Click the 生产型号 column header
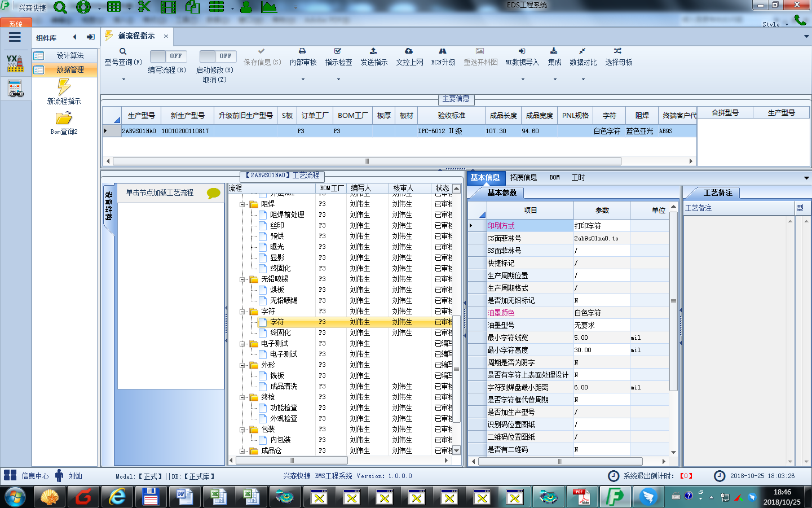The width and height of the screenshot is (812, 508). point(141,115)
